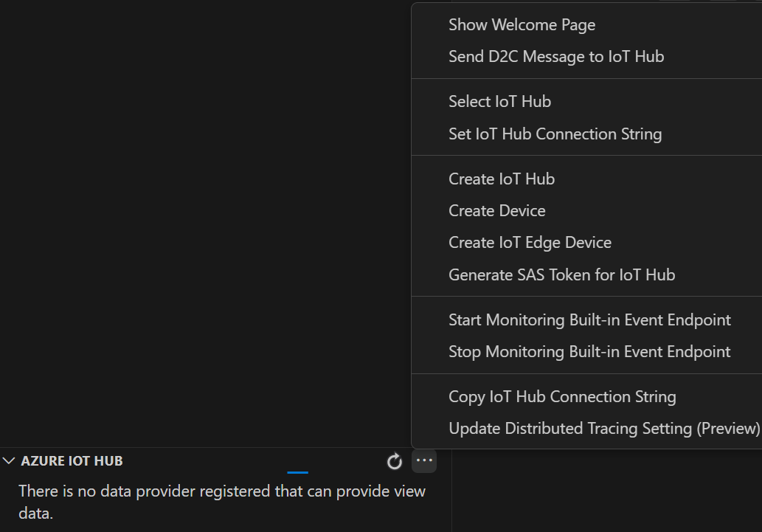Select Generate SAS Token for IoT Hub
The width and height of the screenshot is (762, 532).
click(x=586, y=274)
